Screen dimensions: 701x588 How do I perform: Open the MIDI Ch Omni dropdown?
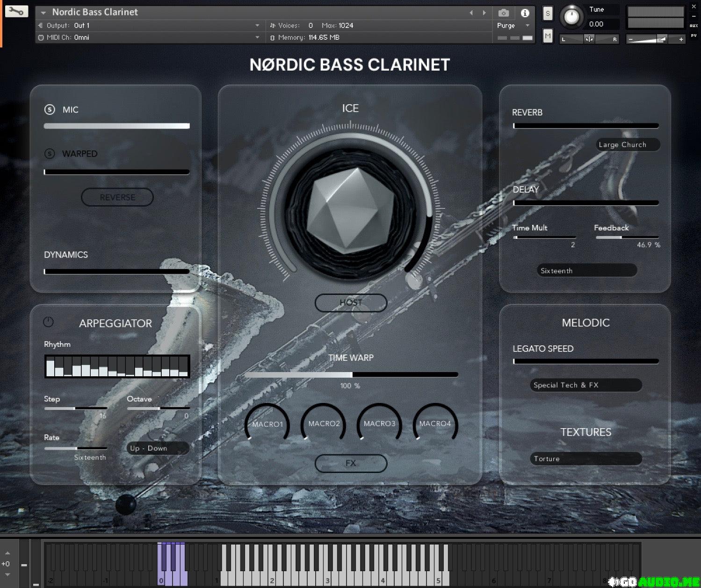(x=150, y=37)
